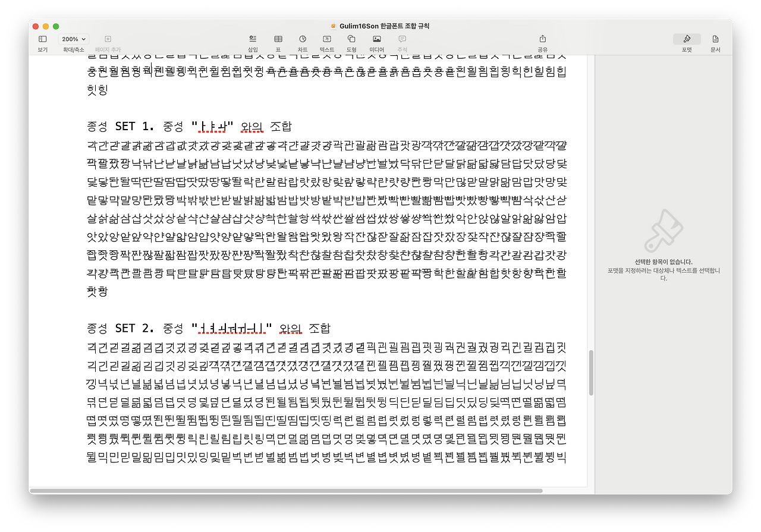Click the heading text 종성 SET 1.
This screenshot has width=761, height=532.
(121, 127)
